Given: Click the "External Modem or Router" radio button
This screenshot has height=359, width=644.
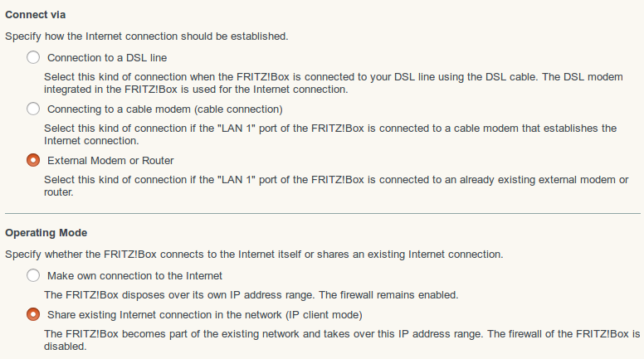Looking at the screenshot, I should 33,160.
